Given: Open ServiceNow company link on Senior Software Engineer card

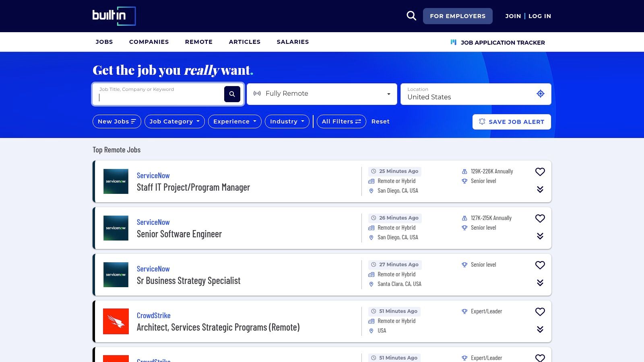Looking at the screenshot, I should [153, 222].
